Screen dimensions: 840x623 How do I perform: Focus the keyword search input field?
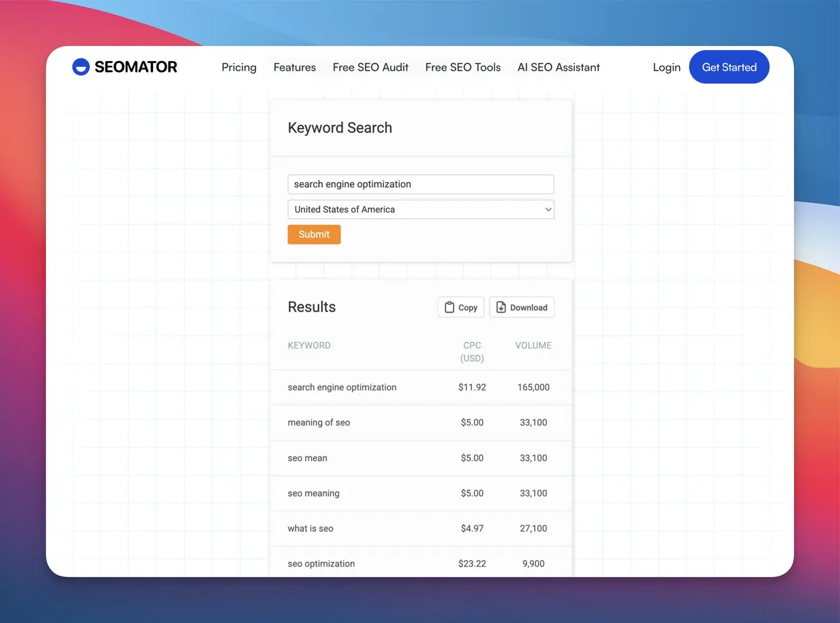point(421,184)
